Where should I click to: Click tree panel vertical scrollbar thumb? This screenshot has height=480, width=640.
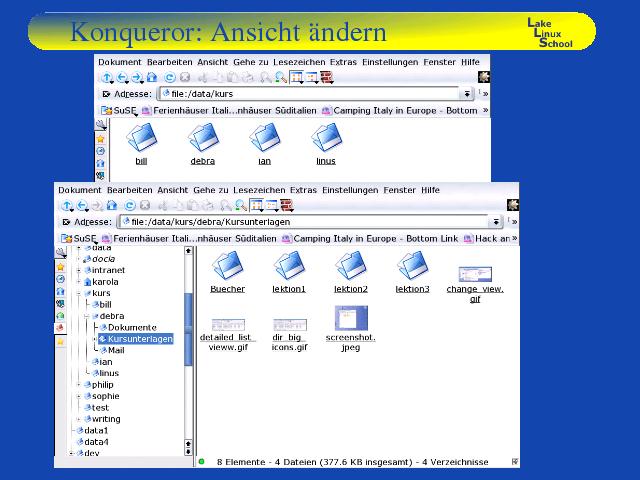pos(188,329)
